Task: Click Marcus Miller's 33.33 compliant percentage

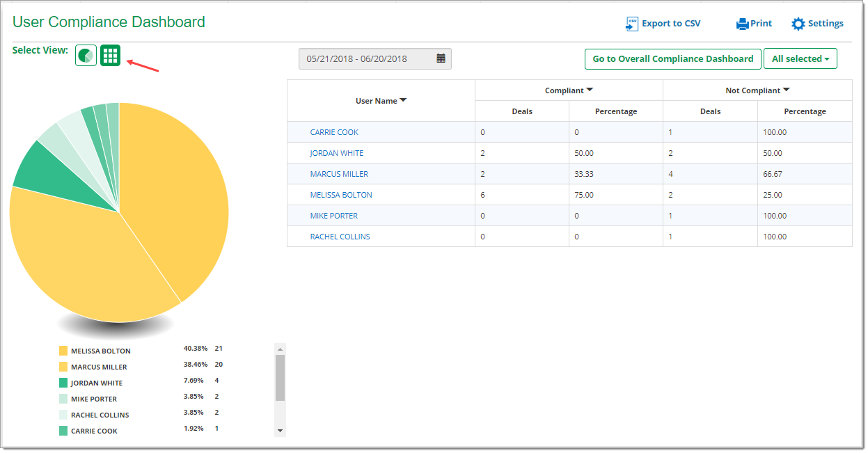Action: coord(584,174)
